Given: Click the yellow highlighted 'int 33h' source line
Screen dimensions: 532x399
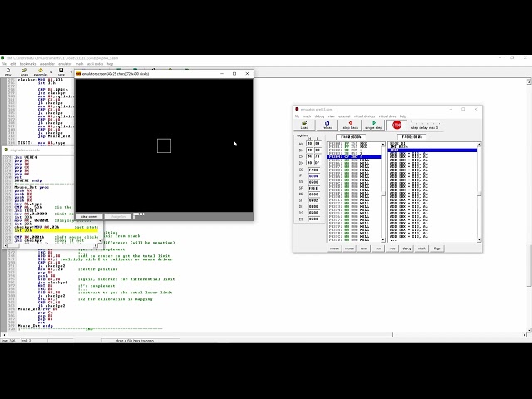Looking at the screenshot, I should pos(56,230).
